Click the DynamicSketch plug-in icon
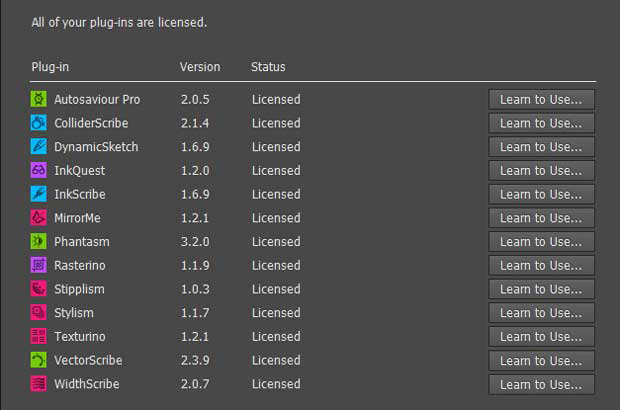The image size is (620, 410). [39, 147]
